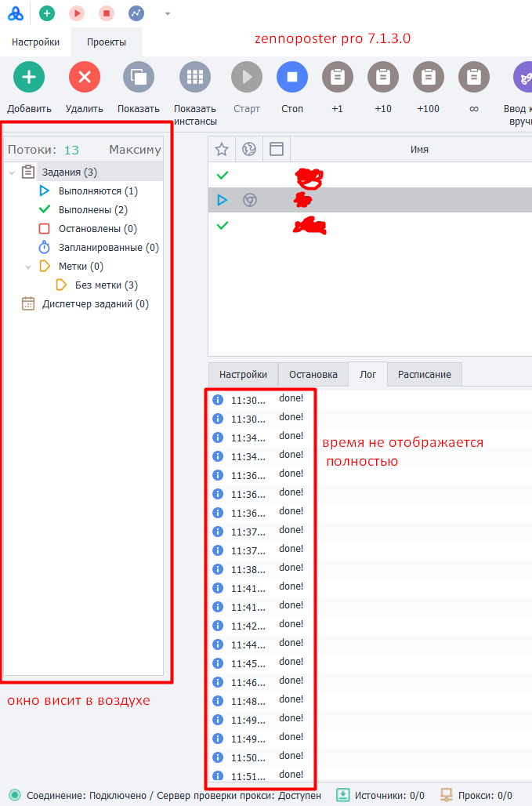Image resolution: width=532 pixels, height=806 pixels.
Task: Click the Источники status bar icon
Action: [342, 795]
